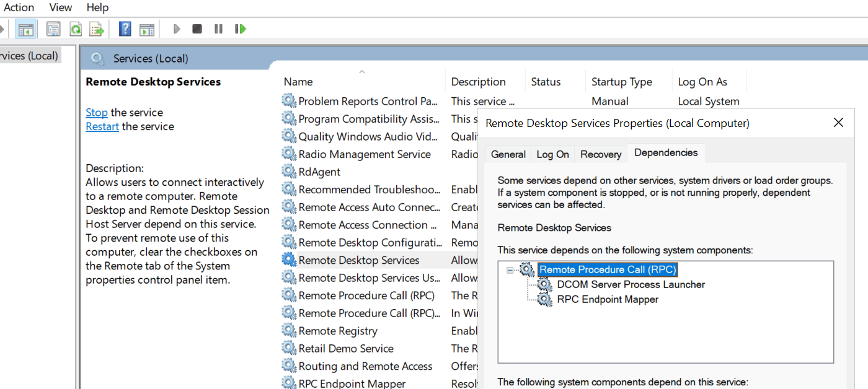
Task: Click the Restart the service link
Action: 102,126
